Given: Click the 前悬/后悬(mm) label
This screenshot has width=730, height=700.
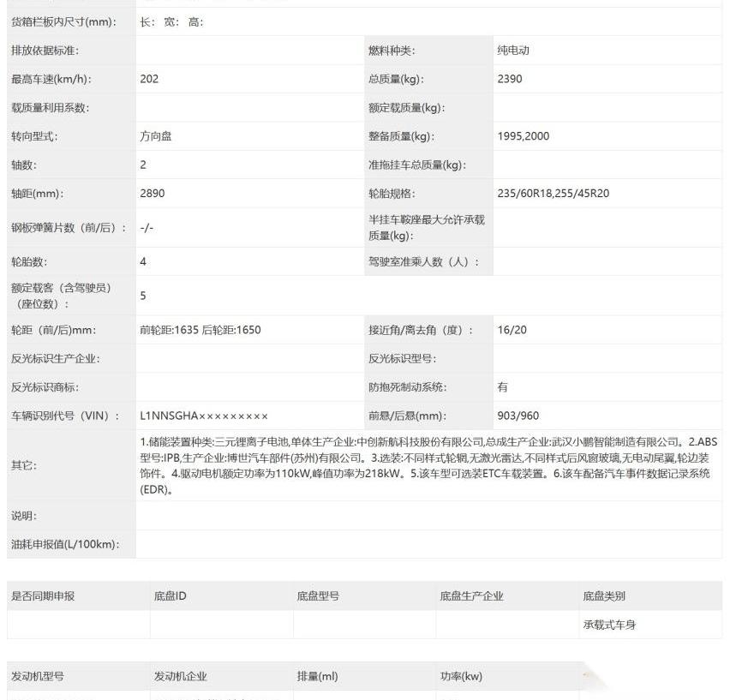Looking at the screenshot, I should click(407, 416).
